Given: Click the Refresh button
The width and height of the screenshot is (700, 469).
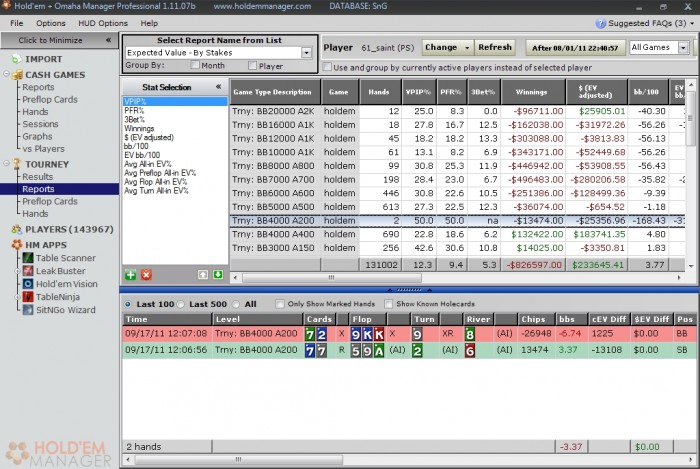Looking at the screenshot, I should point(495,47).
